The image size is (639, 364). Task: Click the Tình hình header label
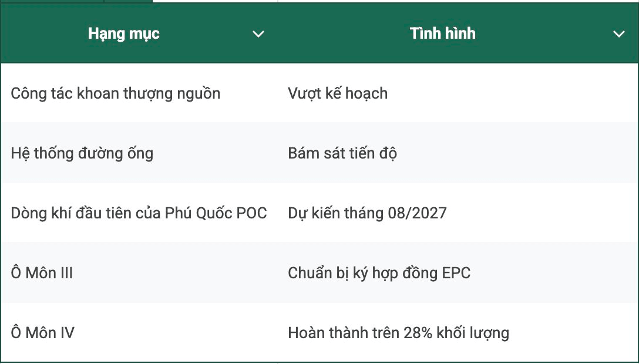tap(443, 33)
